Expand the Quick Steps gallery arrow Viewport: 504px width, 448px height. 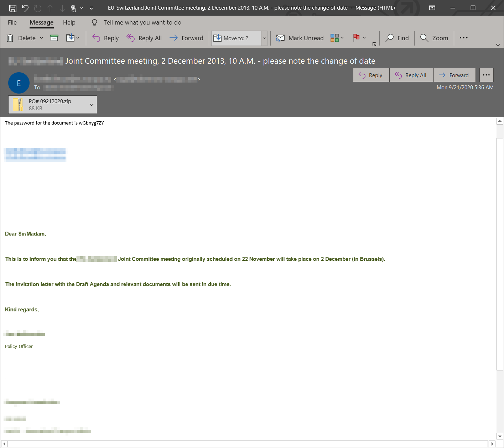tap(264, 38)
